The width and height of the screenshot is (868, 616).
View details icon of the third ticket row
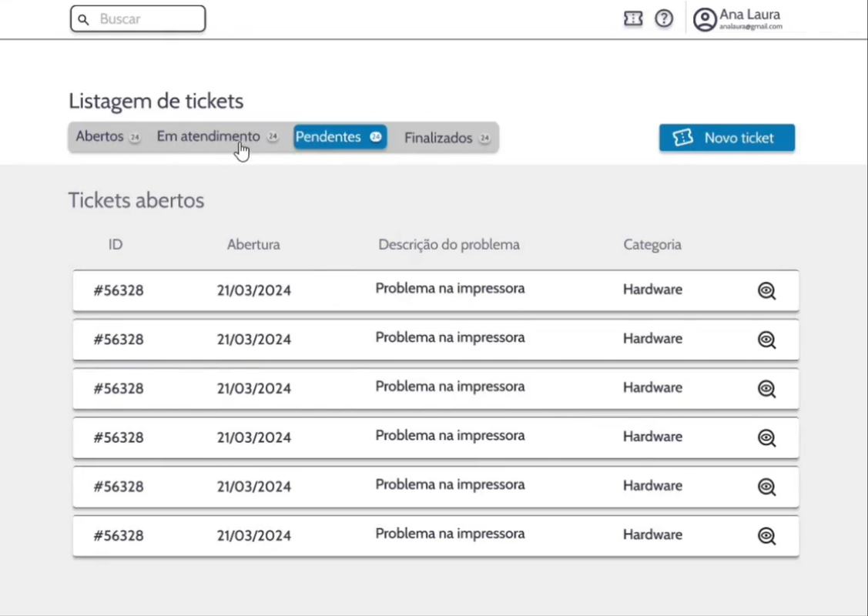[766, 389]
